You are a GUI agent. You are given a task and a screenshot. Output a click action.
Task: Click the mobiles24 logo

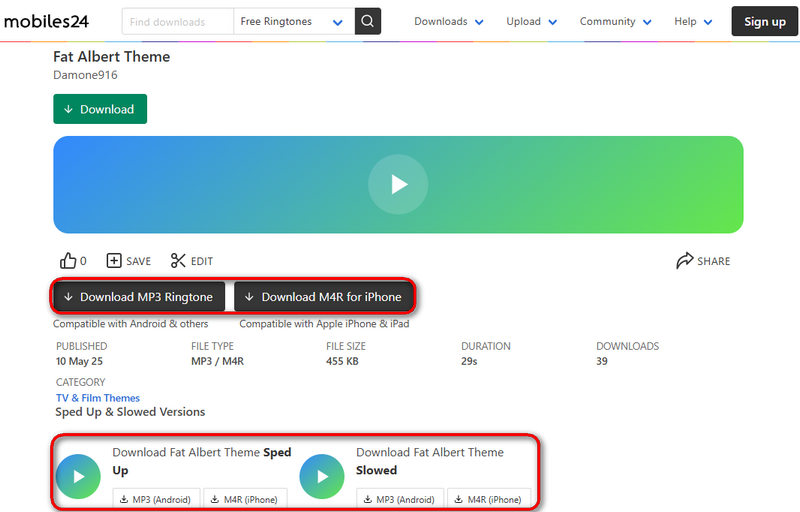(46, 21)
